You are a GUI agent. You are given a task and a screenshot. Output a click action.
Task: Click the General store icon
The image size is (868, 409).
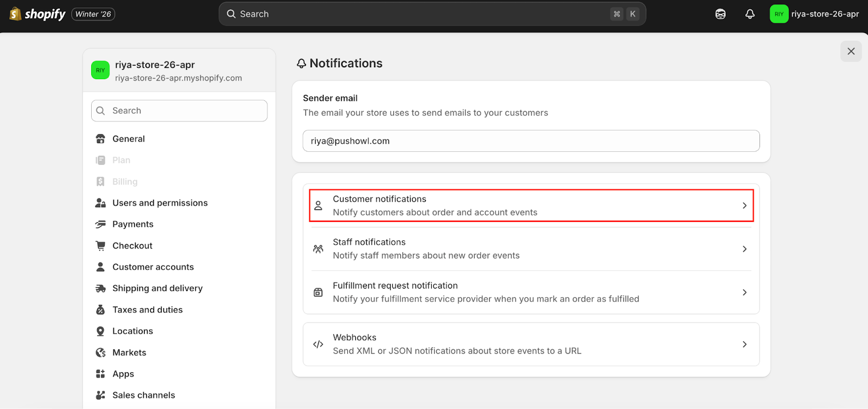[x=100, y=139]
